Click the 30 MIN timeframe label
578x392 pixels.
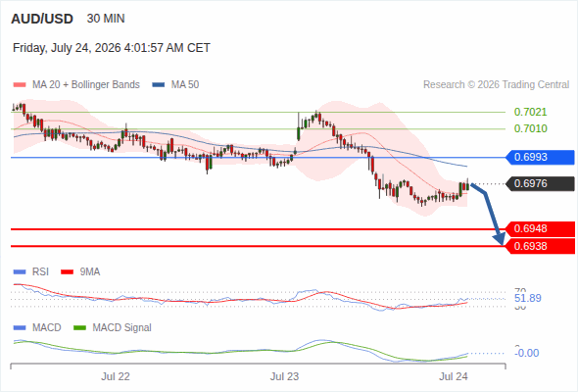coord(106,19)
